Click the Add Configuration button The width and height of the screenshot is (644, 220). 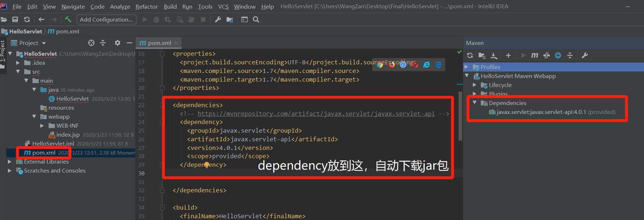click(x=106, y=19)
